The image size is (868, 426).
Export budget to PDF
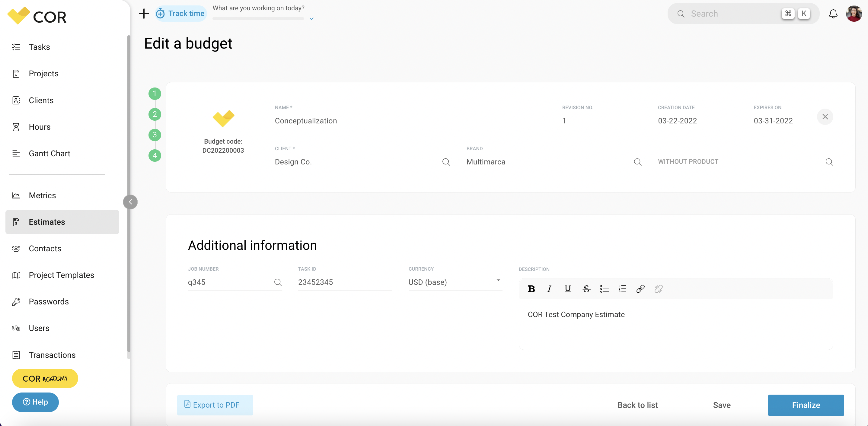[215, 405]
